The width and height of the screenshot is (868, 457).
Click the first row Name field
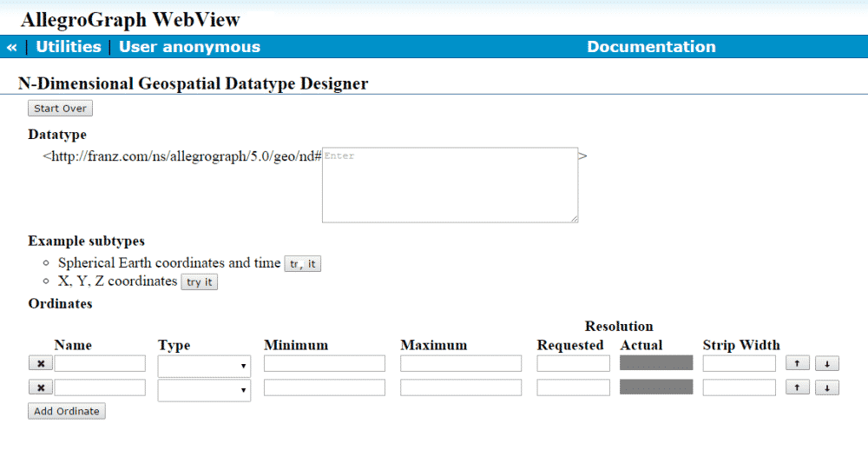coord(100,363)
